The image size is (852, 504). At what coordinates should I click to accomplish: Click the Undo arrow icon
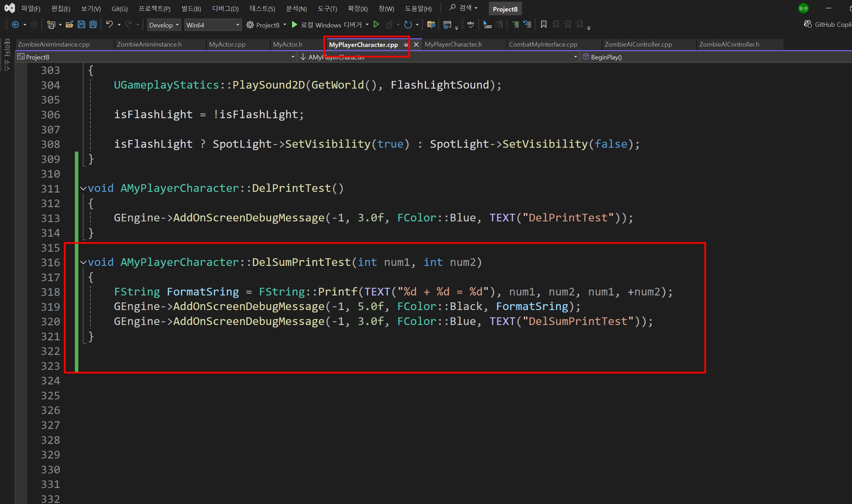[109, 25]
